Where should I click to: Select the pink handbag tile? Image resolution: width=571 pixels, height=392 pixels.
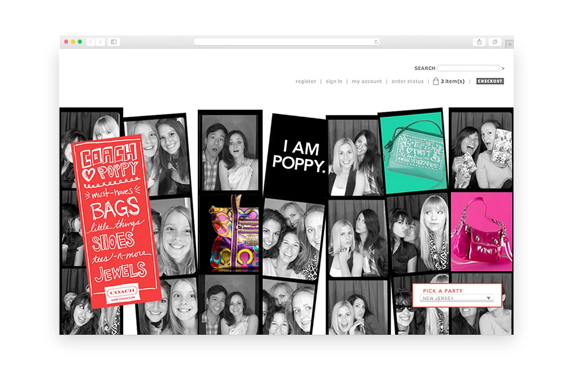482,232
